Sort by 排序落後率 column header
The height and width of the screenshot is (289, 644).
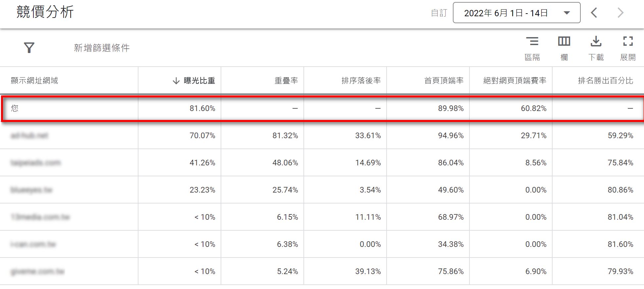[x=361, y=81]
